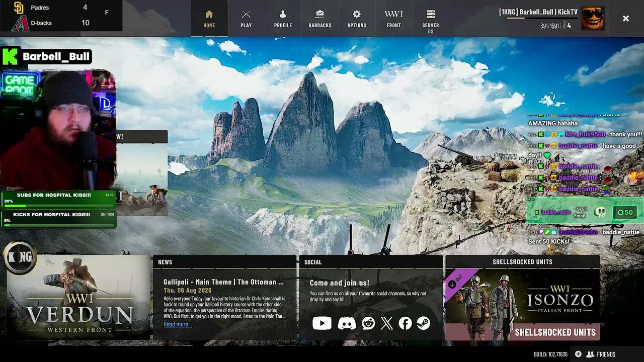The width and height of the screenshot is (644, 362).
Task: Open the X social channel
Action: pos(387,323)
